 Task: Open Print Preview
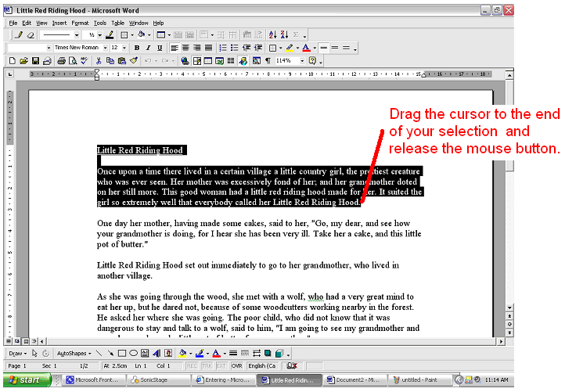(x=73, y=61)
